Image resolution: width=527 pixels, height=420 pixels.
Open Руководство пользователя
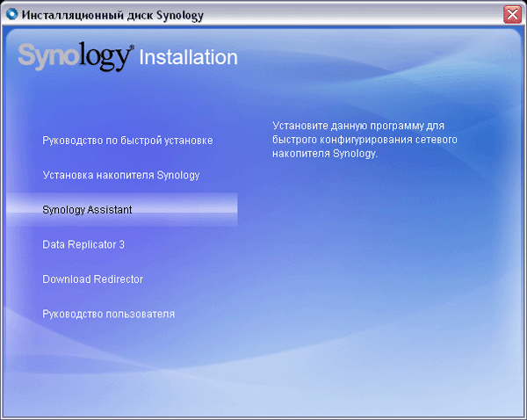109,314
